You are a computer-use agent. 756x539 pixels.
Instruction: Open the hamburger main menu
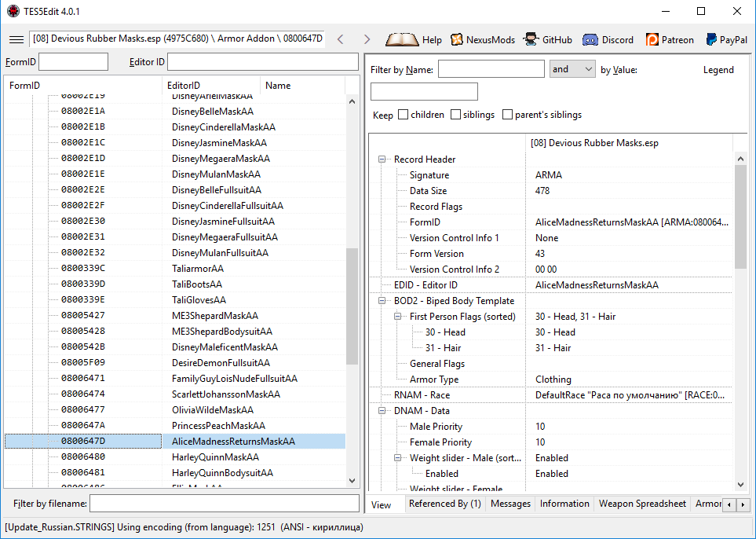pyautogui.click(x=16, y=39)
